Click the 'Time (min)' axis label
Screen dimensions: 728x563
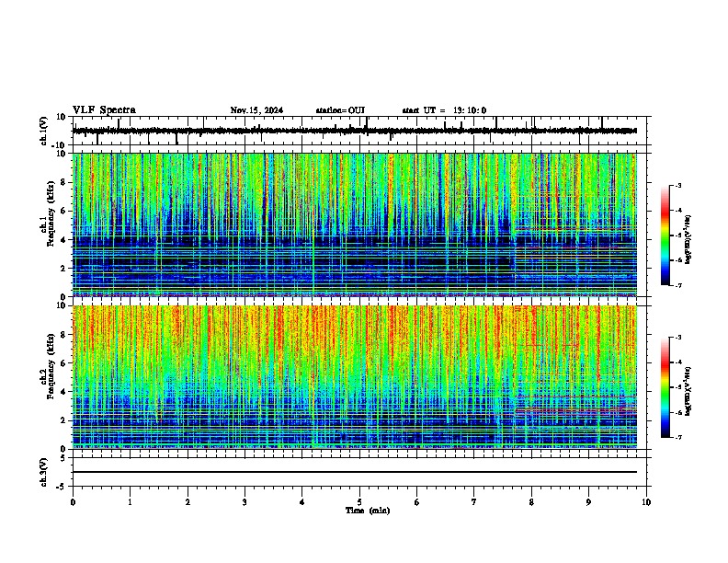pos(368,511)
